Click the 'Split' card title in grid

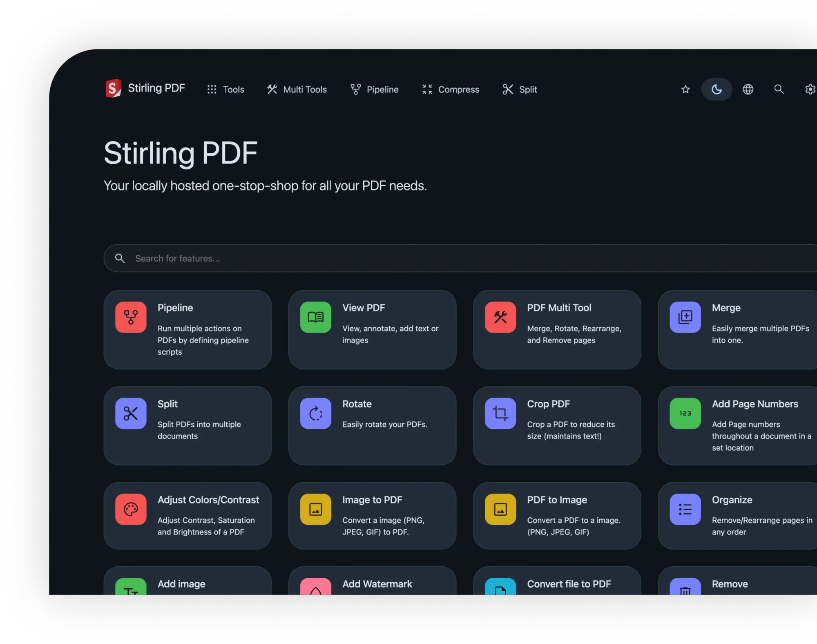coord(167,404)
